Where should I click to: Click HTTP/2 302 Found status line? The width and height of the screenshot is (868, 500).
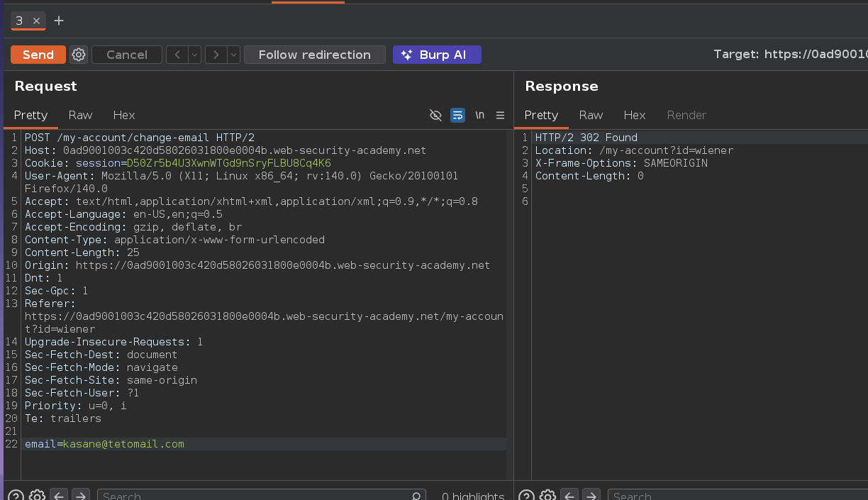[x=586, y=138]
